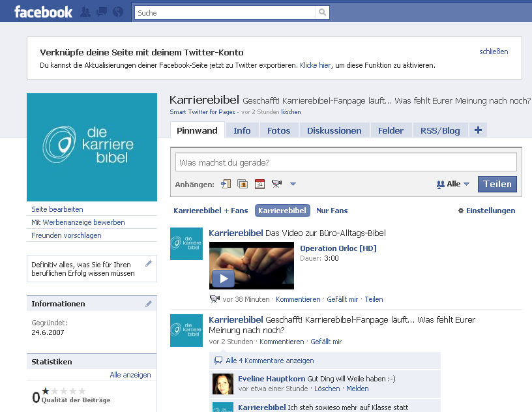Click Mit Werbeanzeige bewerben
The height and width of the screenshot is (412, 532).
coord(78,222)
